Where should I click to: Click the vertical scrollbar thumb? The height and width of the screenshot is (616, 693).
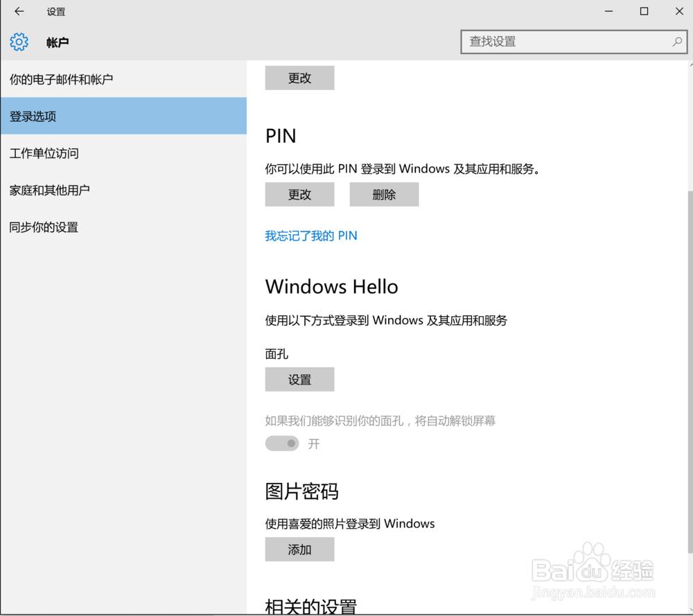click(x=690, y=371)
